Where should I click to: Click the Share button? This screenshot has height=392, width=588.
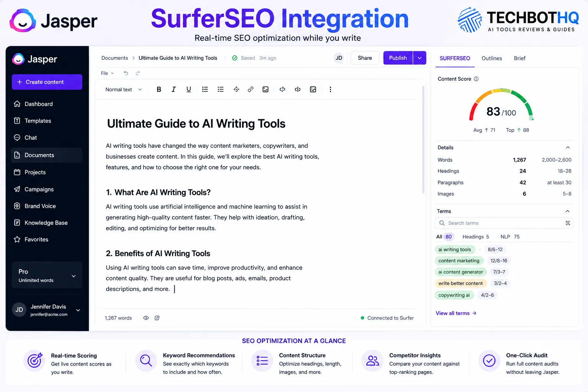pyautogui.click(x=365, y=58)
